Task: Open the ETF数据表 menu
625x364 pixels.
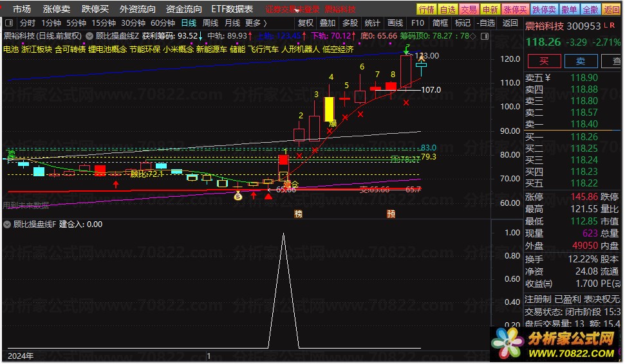Action: point(232,9)
